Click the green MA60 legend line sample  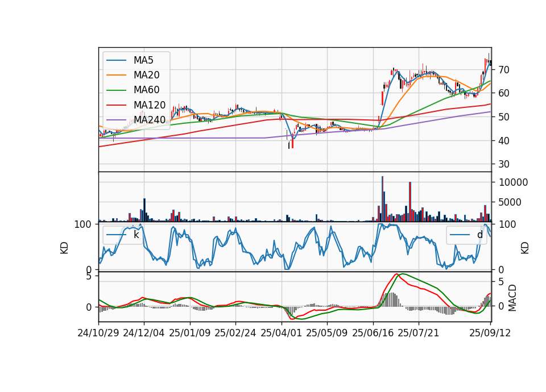[116, 90]
